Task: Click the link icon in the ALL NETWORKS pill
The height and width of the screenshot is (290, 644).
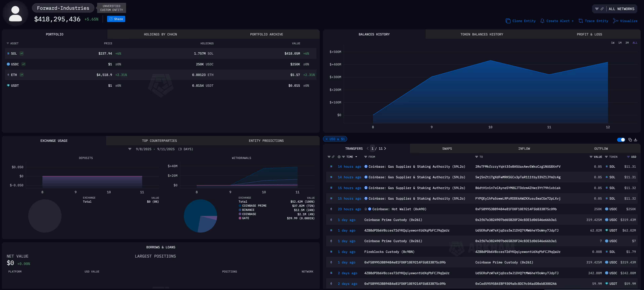Action: tap(602, 9)
